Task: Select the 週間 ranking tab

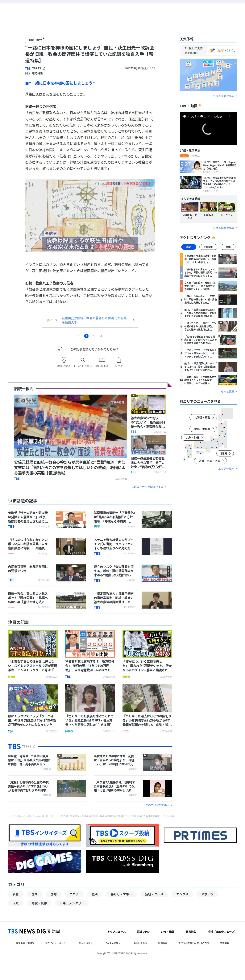Action: pyautogui.click(x=228, y=247)
